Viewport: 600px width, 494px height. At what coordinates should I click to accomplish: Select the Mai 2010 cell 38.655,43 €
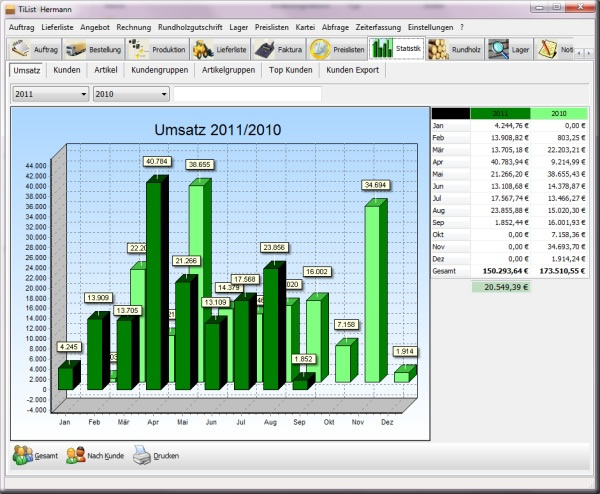tap(559, 174)
